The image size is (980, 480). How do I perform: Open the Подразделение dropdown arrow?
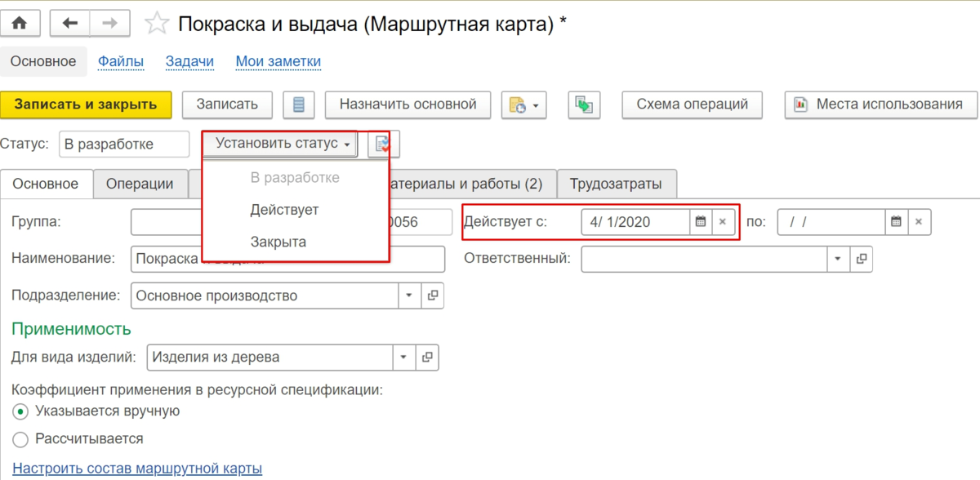pyautogui.click(x=409, y=295)
